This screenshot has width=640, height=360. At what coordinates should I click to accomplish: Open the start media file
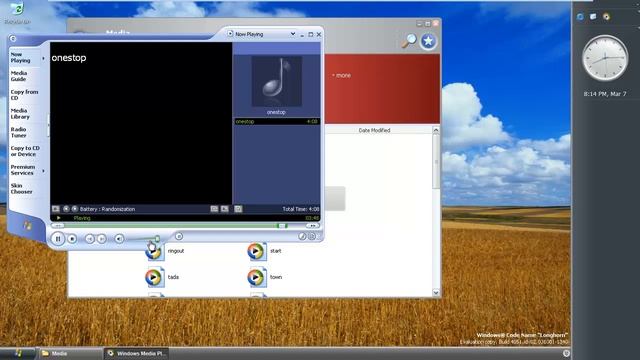[264, 251]
